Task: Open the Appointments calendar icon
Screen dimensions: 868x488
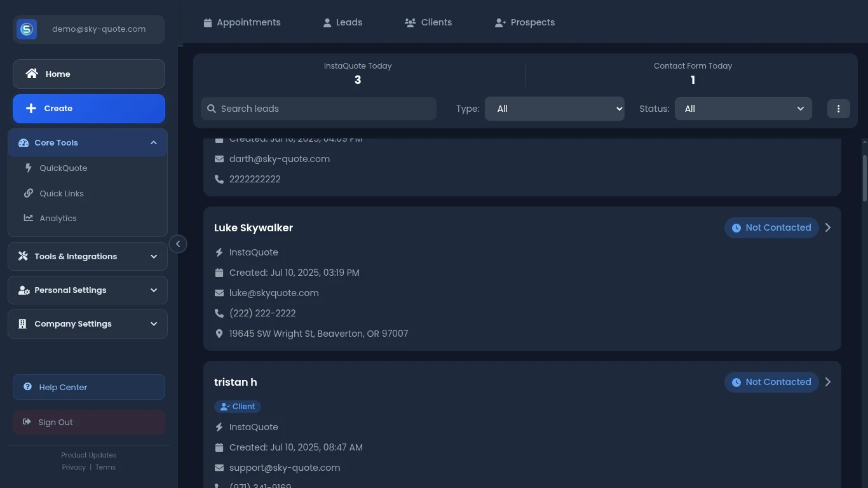Action: 208,22
